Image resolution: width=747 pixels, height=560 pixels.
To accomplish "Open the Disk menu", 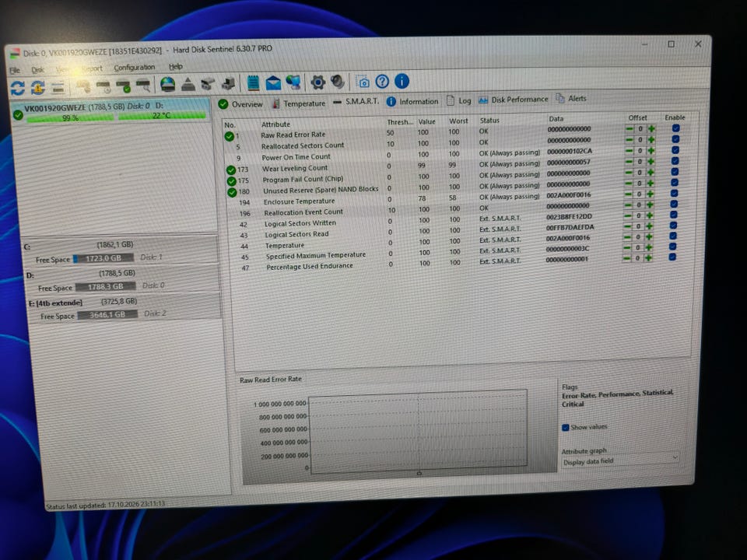I will 37,70.
